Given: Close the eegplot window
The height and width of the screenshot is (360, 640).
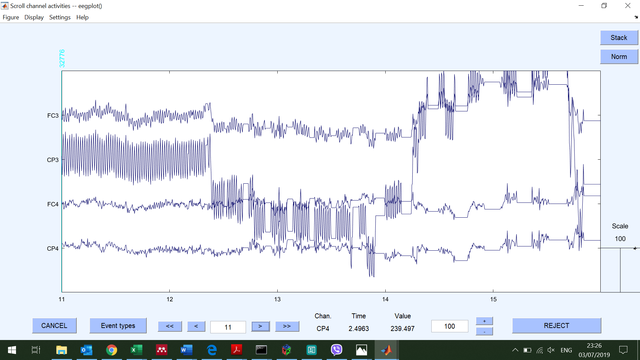Looking at the screenshot, I should coord(628,6).
